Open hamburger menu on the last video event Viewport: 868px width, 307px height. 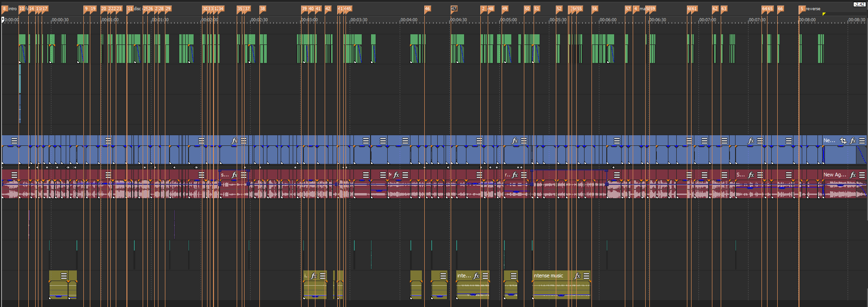tap(862, 141)
